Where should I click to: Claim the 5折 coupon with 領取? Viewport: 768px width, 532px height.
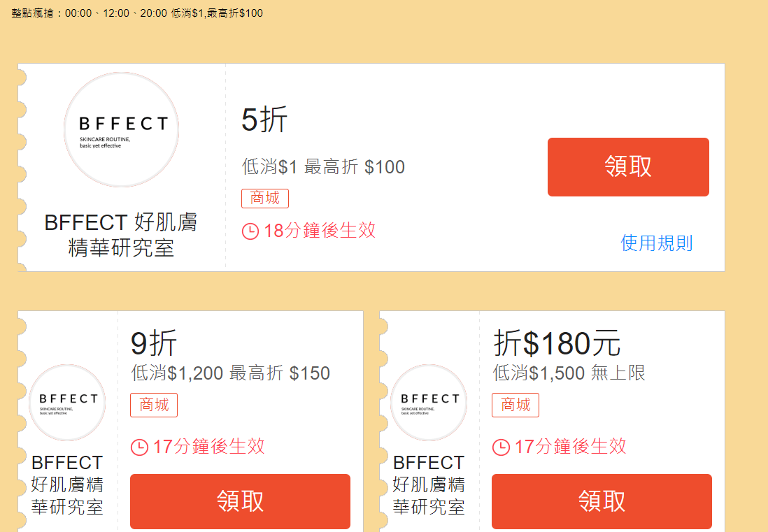[x=627, y=167]
